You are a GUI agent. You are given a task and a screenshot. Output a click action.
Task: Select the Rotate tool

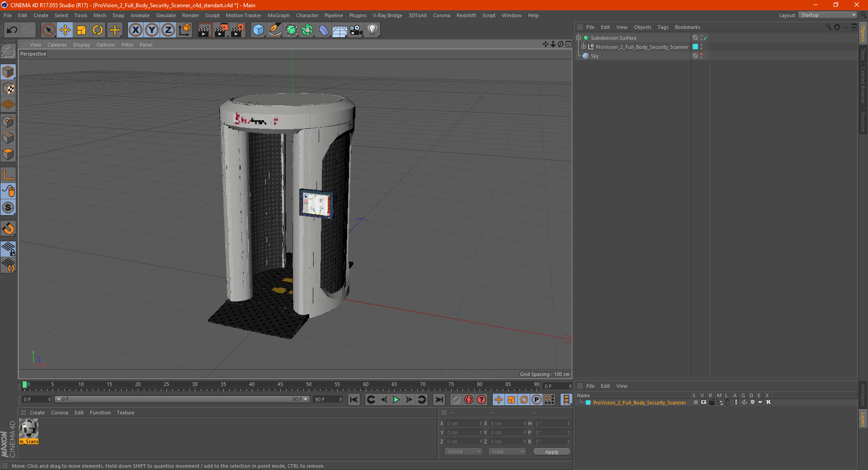[98, 30]
